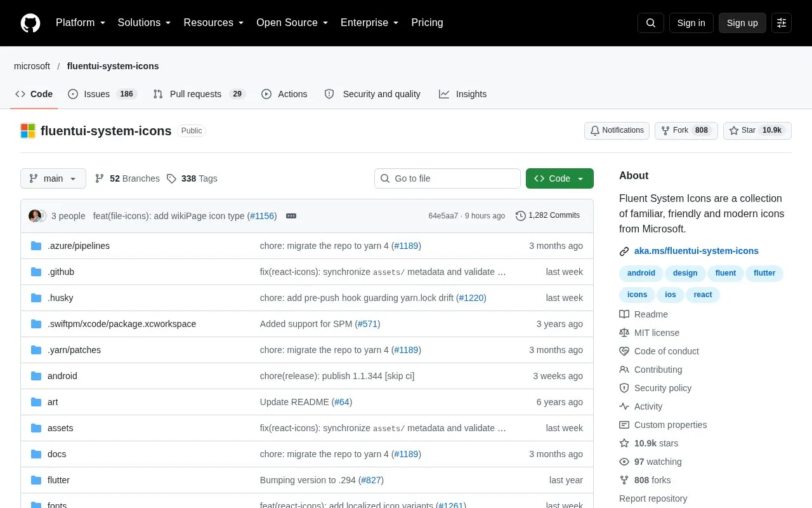
Task: Open the Custom properties link
Action: click(x=663, y=425)
